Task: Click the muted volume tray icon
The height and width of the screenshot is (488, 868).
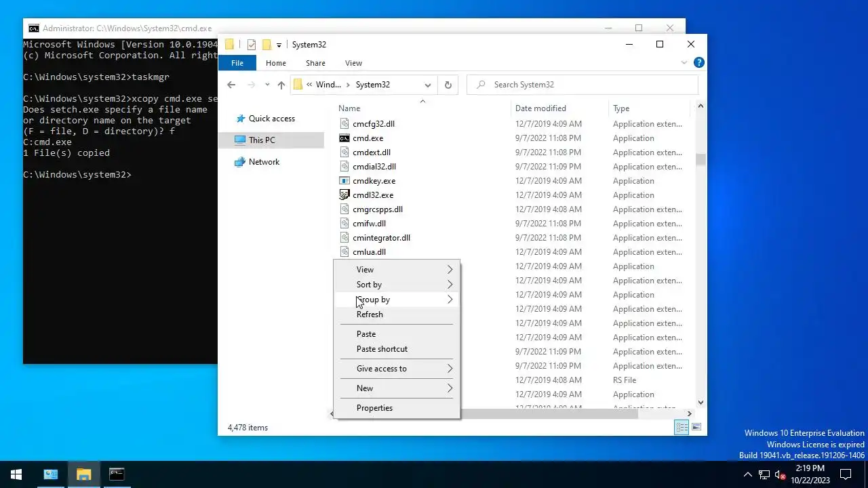Action: click(x=780, y=474)
